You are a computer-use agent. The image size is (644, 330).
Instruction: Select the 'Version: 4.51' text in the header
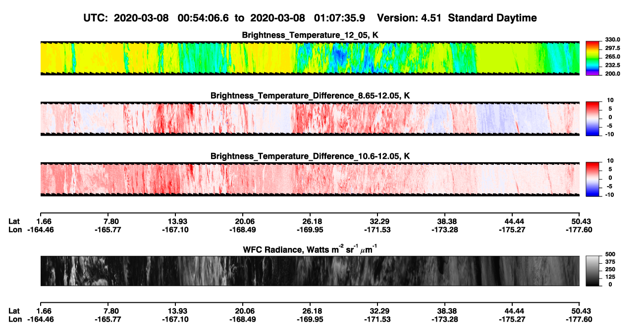click(x=408, y=18)
